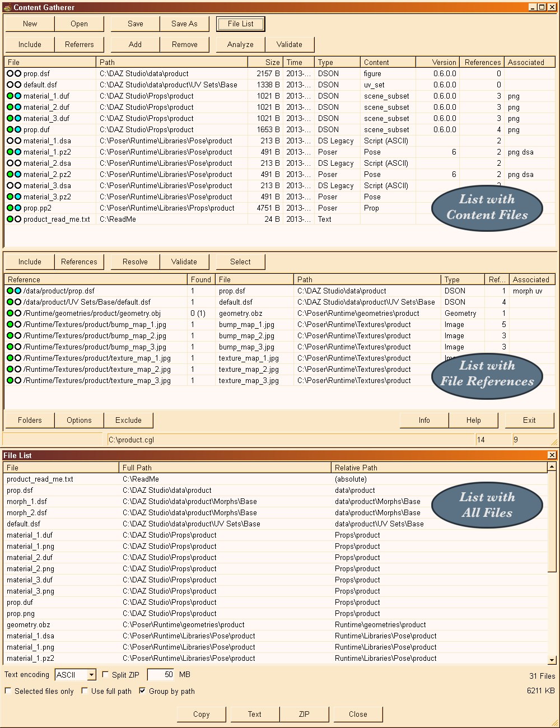
Task: Click the Content Gatherer title bar icon
Action: click(x=6, y=7)
